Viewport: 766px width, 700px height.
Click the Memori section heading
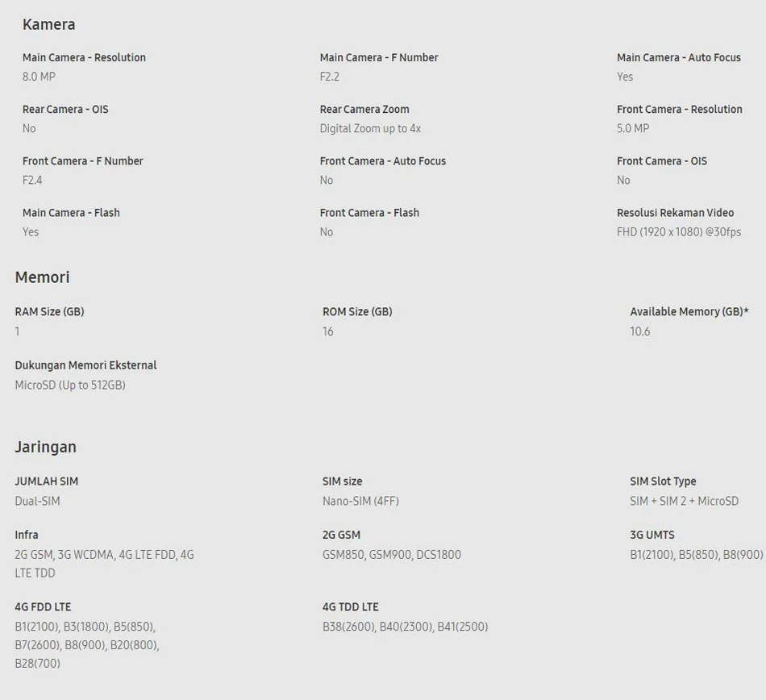pos(43,277)
